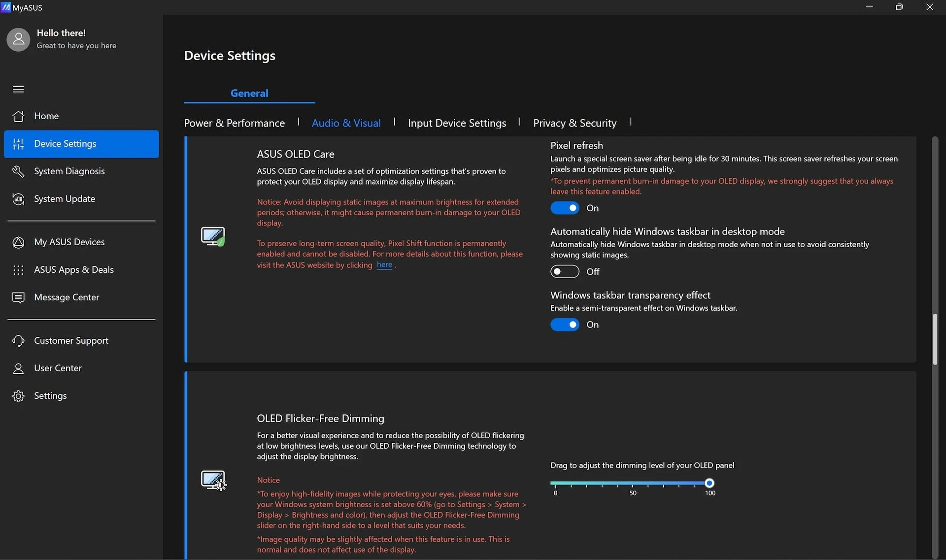Select Device Settings in the sidebar
Screen dimensions: 946x560
coord(81,144)
